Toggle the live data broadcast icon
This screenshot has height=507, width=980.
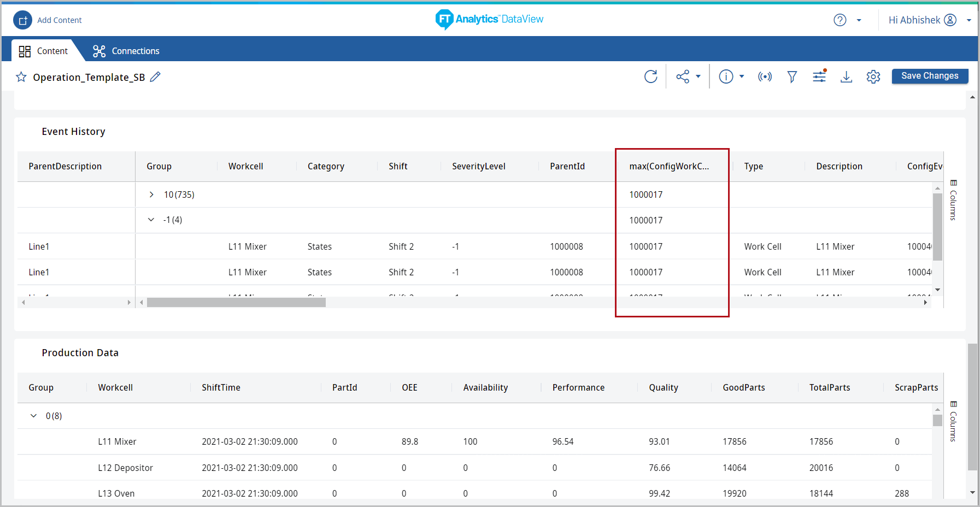tap(765, 76)
